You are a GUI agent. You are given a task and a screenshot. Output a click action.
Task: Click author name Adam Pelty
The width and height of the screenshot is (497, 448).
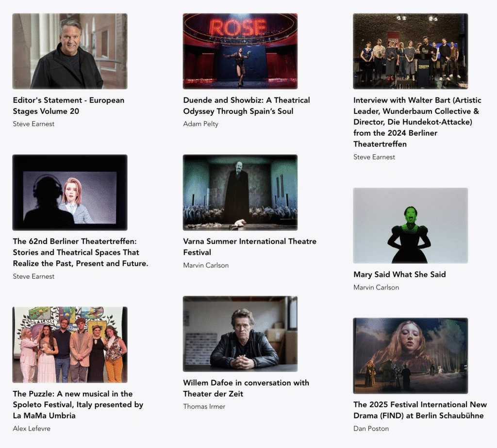click(x=200, y=124)
